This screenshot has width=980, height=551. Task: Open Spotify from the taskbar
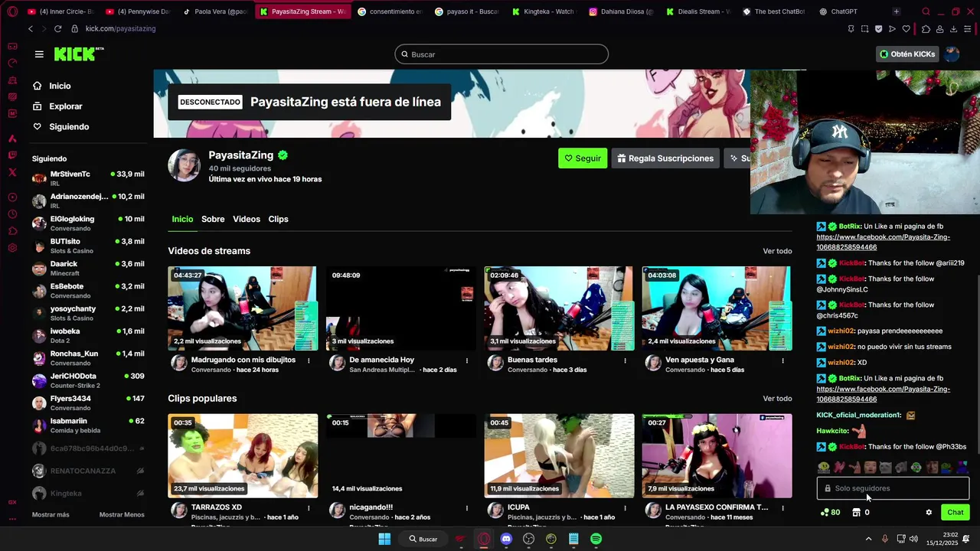[x=596, y=539]
